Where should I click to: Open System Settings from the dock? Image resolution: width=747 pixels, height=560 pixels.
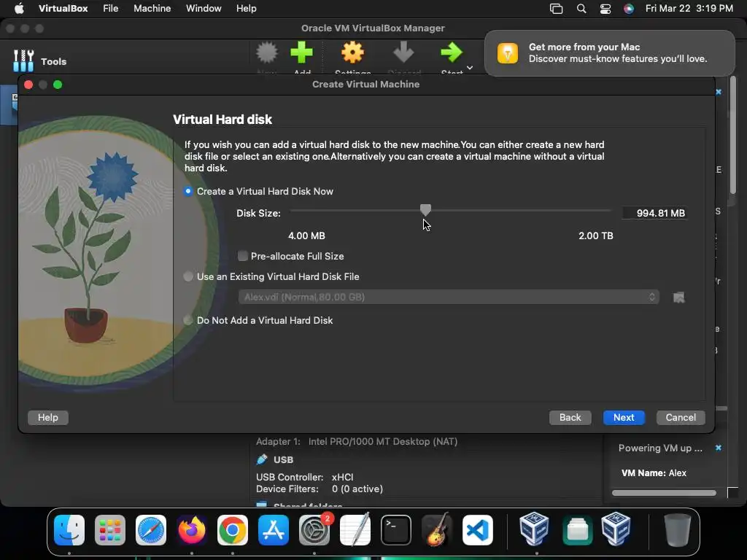314,530
